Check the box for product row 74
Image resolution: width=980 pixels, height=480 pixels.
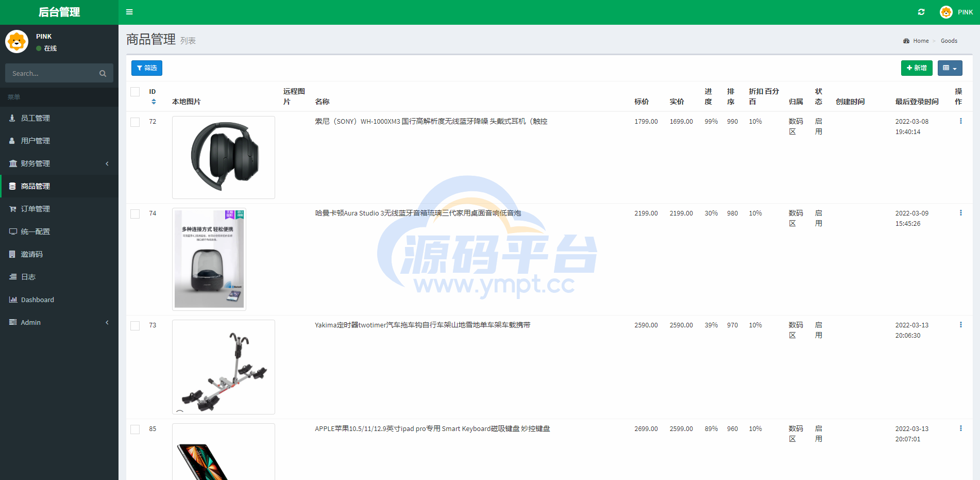[135, 214]
